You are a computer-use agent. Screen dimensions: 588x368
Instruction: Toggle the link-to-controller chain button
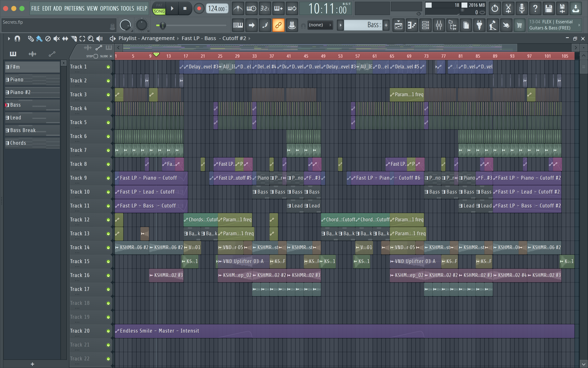coord(278,25)
